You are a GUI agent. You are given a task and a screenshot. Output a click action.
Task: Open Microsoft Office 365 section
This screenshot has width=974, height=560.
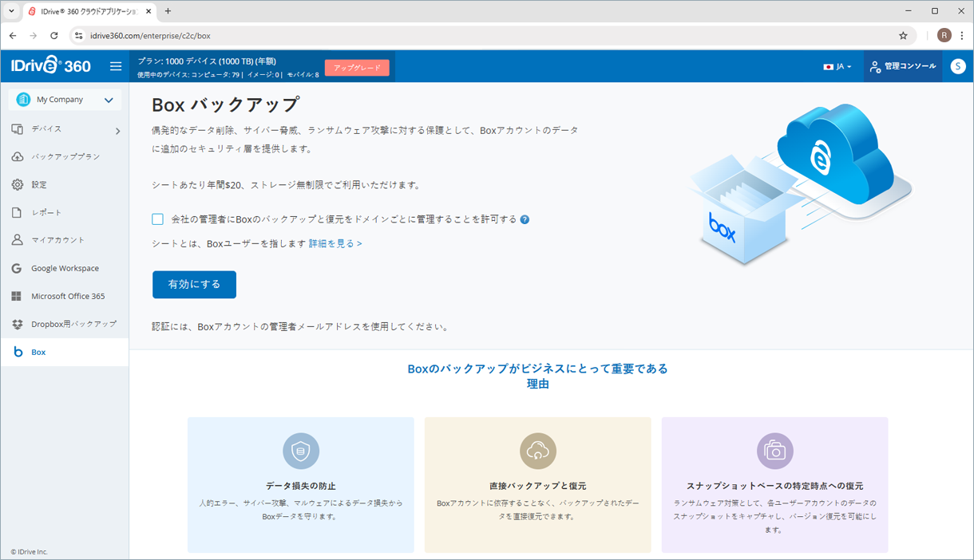pos(68,296)
